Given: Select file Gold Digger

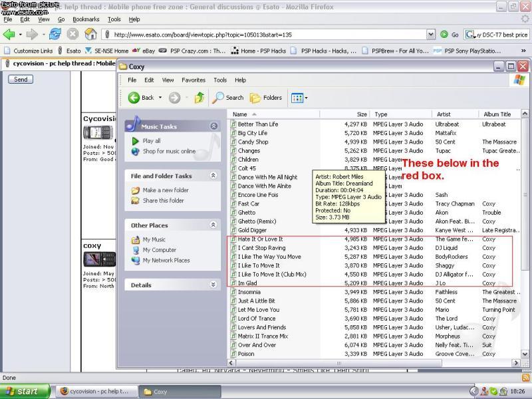Looking at the screenshot, I should pyautogui.click(x=252, y=230).
